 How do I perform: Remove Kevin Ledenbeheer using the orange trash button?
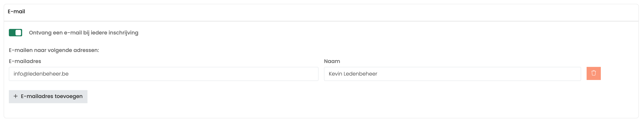click(x=593, y=73)
